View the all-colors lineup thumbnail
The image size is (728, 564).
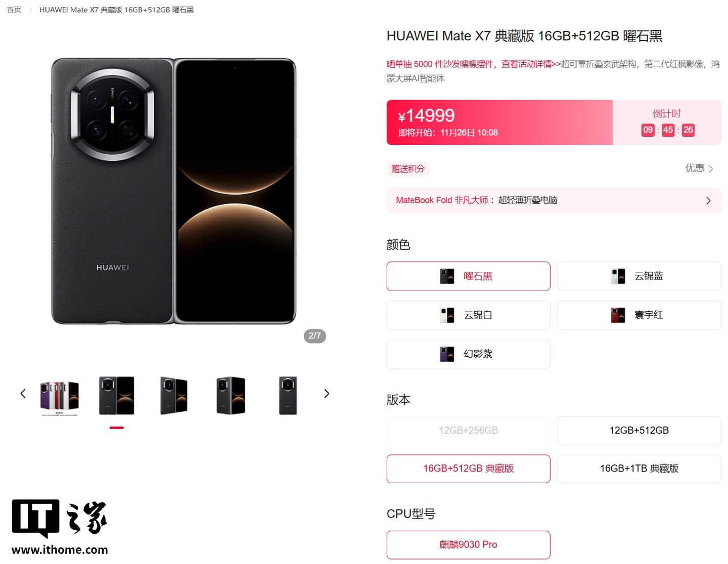[x=60, y=397]
